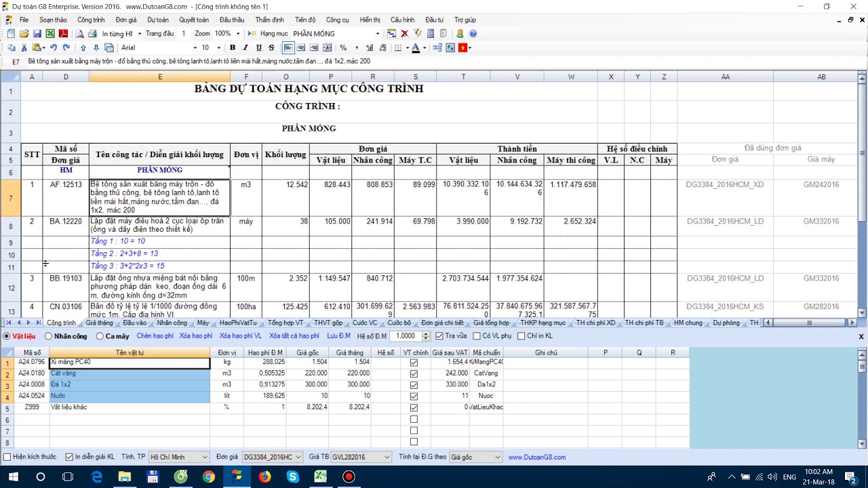The width and height of the screenshot is (868, 488).
Task: Click the Undo arrow icon
Action: (x=53, y=47)
